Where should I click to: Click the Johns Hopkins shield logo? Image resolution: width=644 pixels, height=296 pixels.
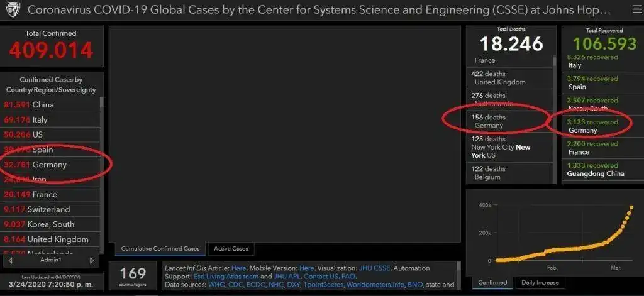click(13, 11)
